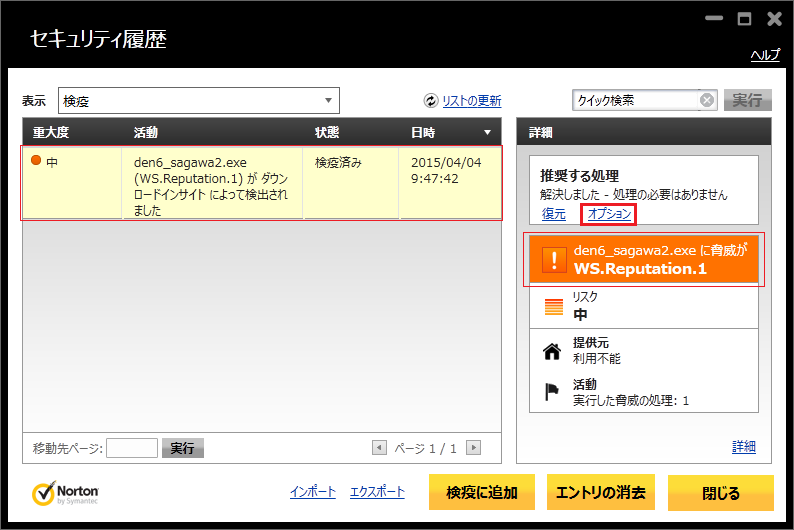Image resolution: width=794 pixels, height=530 pixels.
Task: Clear the クイック検索 box with the X icon
Action: click(707, 100)
